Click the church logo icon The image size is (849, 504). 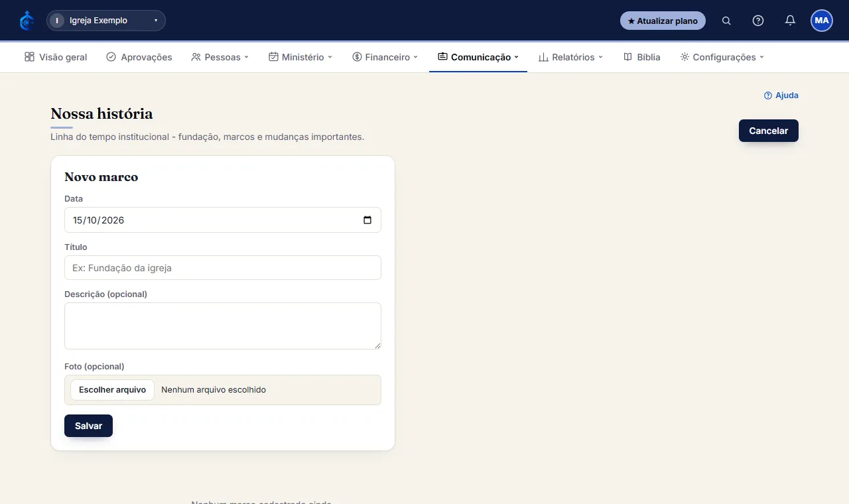[27, 21]
